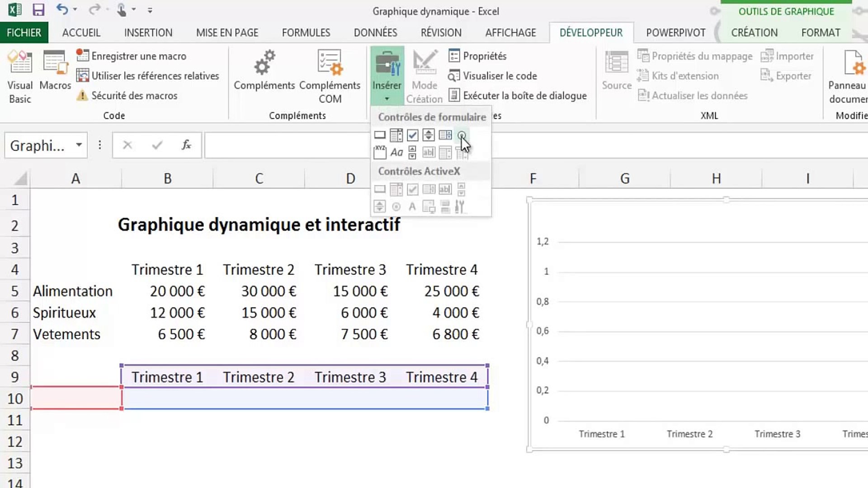Select the form label Aa control
The width and height of the screenshot is (868, 488).
tap(396, 153)
